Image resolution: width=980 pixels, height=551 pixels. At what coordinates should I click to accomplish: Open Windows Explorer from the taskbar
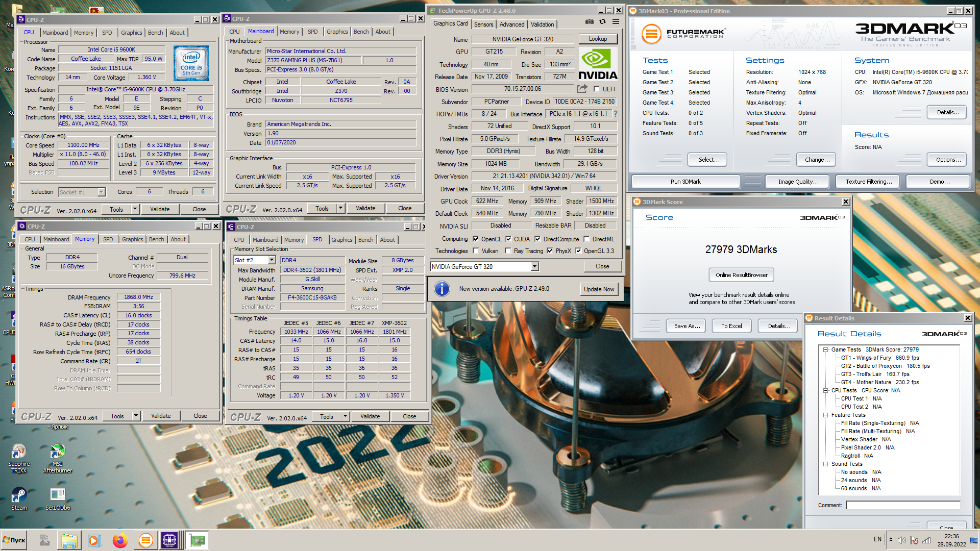click(x=69, y=540)
